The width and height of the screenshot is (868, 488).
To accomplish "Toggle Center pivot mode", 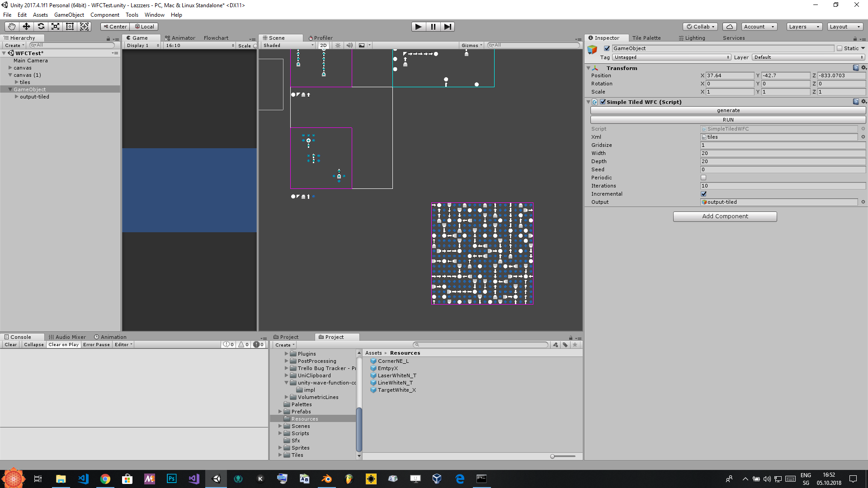I will (115, 27).
